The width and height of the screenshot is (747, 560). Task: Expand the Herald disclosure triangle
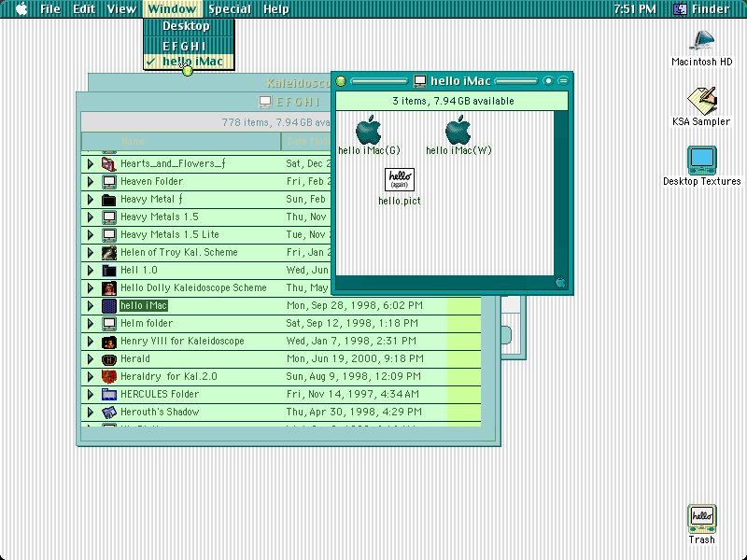coord(90,359)
